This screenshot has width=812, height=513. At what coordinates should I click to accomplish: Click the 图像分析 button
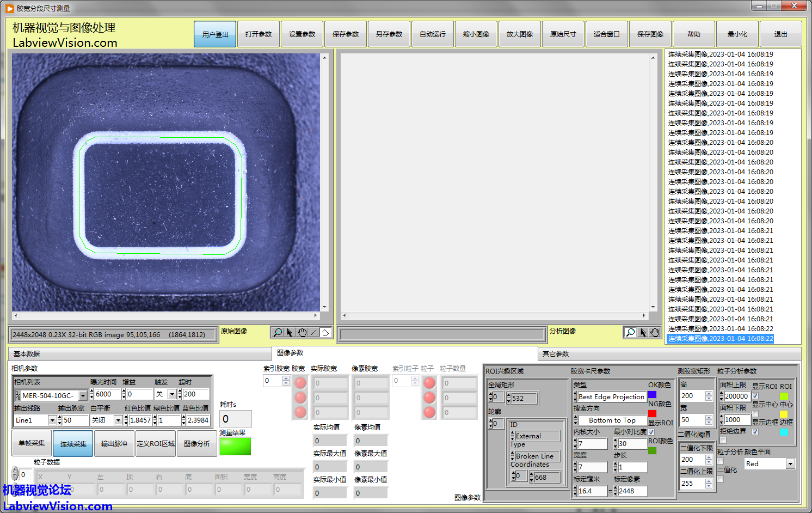(x=197, y=444)
